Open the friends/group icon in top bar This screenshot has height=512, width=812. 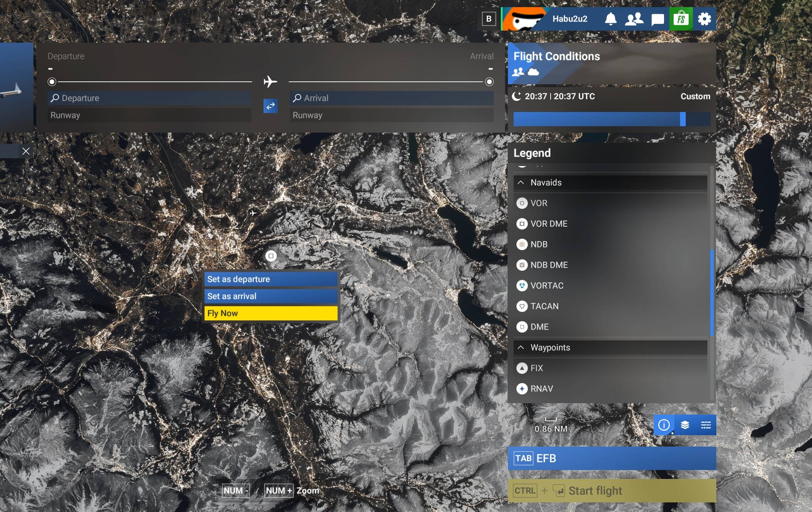click(634, 19)
